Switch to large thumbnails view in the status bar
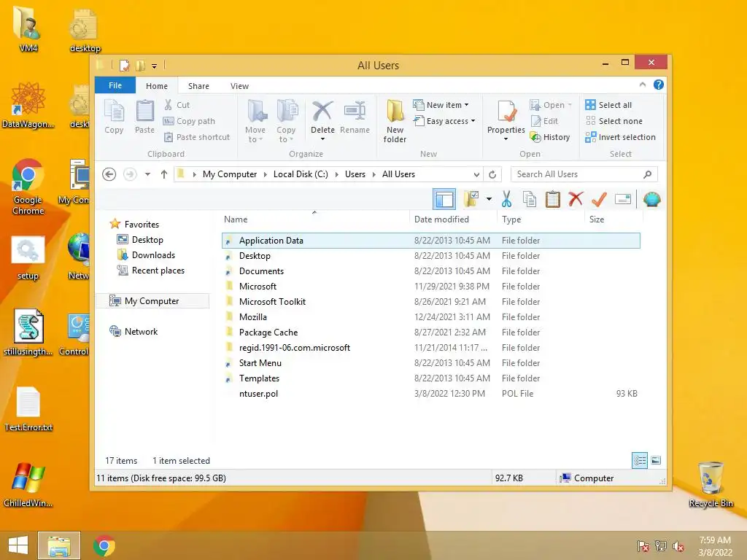Image resolution: width=747 pixels, height=560 pixels. pyautogui.click(x=656, y=460)
